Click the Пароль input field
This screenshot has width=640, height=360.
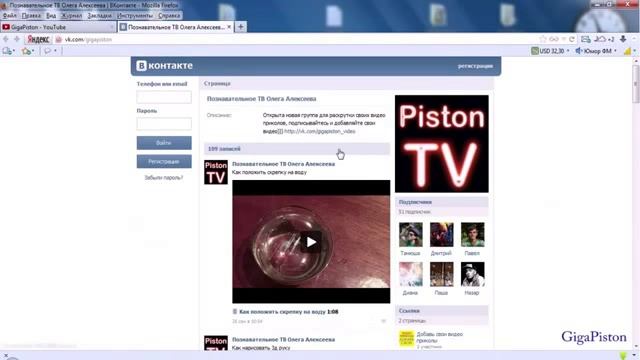164,124
